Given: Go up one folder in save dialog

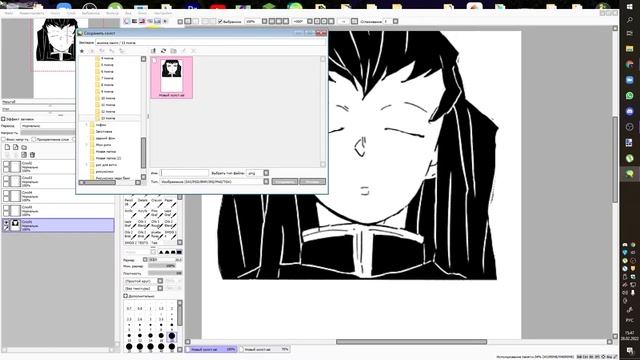Looking at the screenshot, I should [x=153, y=51].
